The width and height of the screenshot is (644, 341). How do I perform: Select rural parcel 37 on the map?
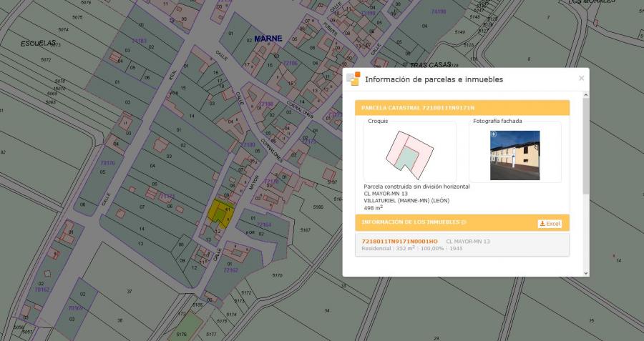tap(129, 292)
